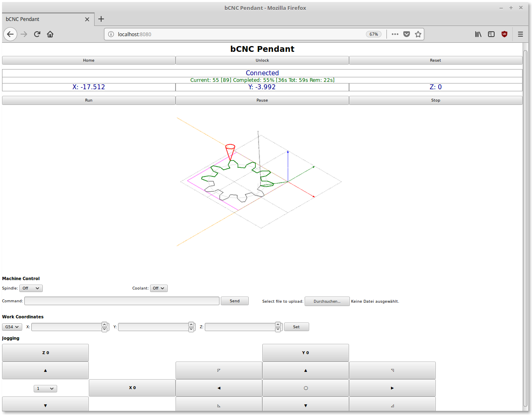Show site information icon in address bar
Viewport: 532px width, 415px height.
[111, 34]
